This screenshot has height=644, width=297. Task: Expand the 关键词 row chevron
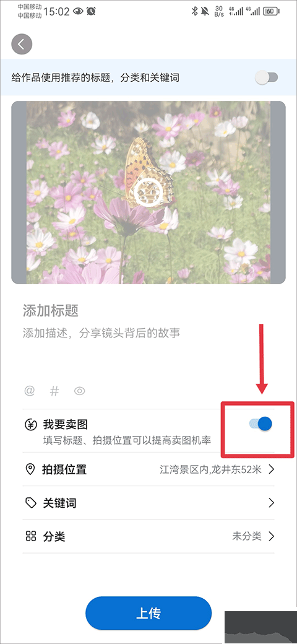271,503
